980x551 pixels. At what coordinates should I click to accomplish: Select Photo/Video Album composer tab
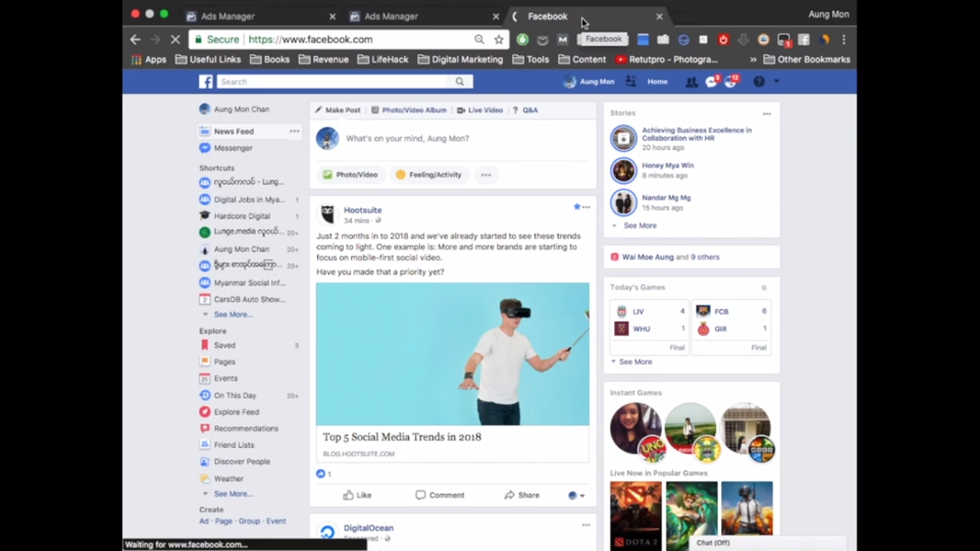point(409,110)
